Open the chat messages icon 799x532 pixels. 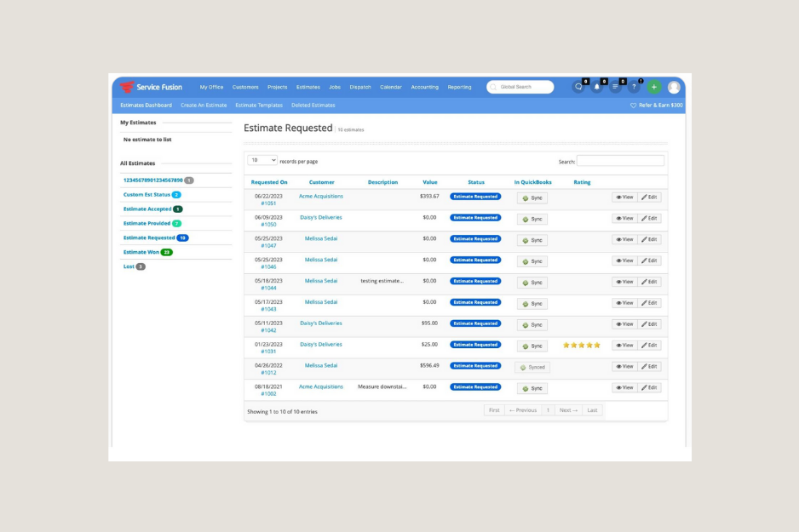click(x=579, y=87)
